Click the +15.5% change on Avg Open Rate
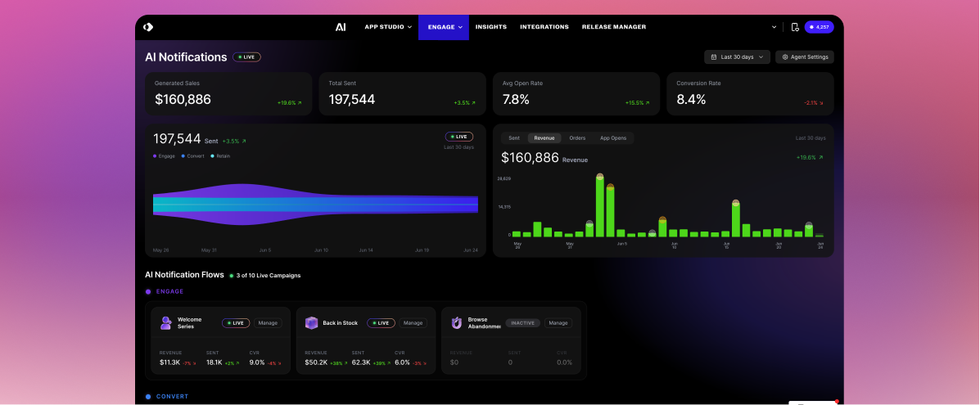The width and height of the screenshot is (980, 405). click(x=638, y=103)
